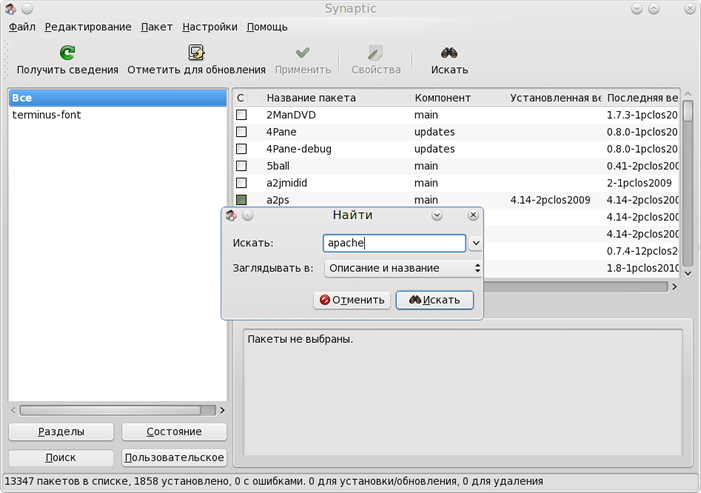Toggle the 4Pane-debug package checkbox
Screen dimensions: 701x493
pyautogui.click(x=241, y=149)
